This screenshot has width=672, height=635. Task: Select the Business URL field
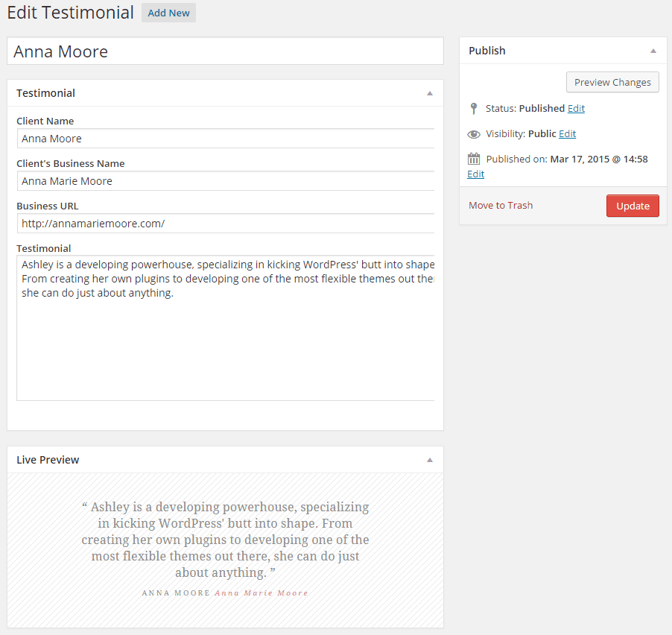pos(225,224)
